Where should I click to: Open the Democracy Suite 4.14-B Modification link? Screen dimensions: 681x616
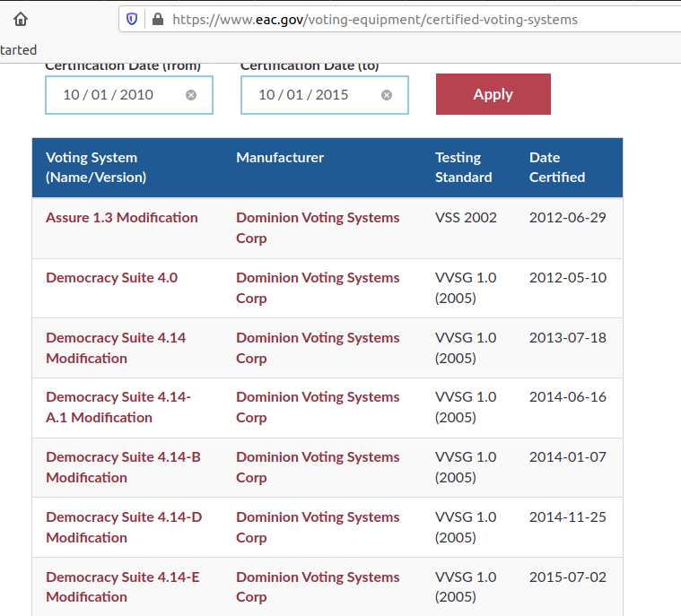tap(123, 467)
